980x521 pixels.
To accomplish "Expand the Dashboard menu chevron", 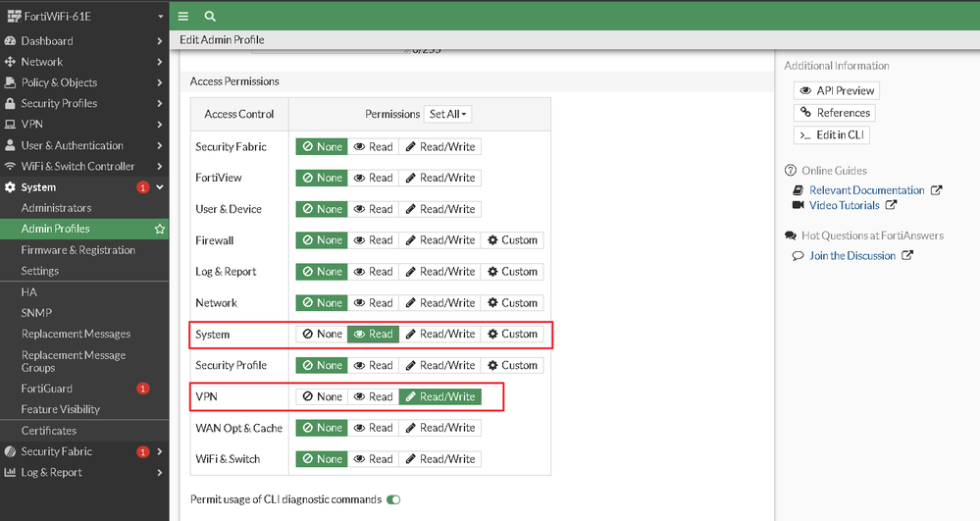I will (160, 40).
